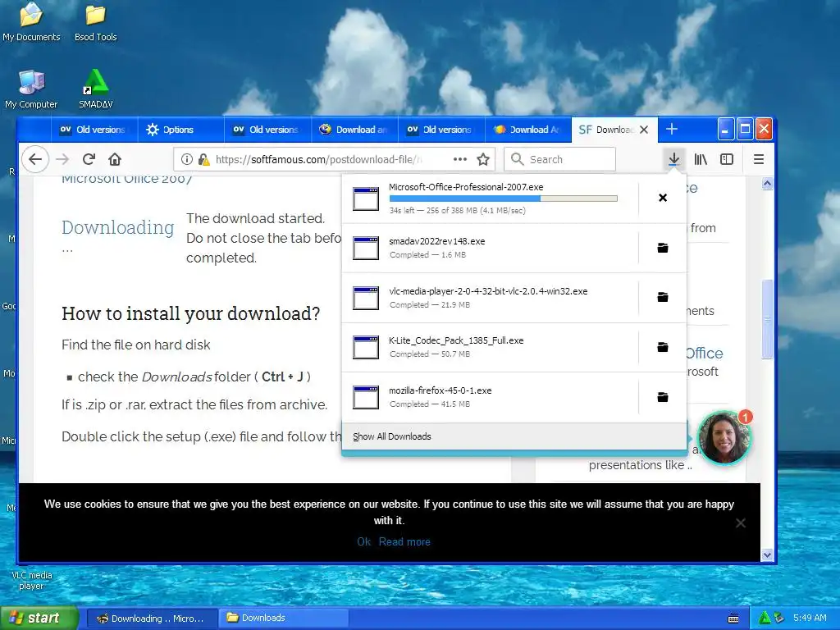This screenshot has height=630, width=840.
Task: Close the active SF Download tab
Action: point(644,130)
